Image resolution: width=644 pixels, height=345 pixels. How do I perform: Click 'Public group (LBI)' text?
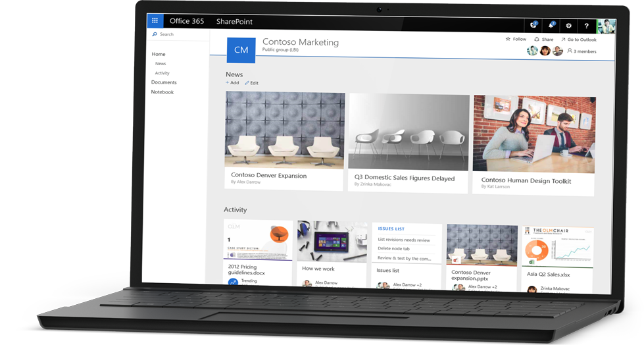click(x=280, y=50)
